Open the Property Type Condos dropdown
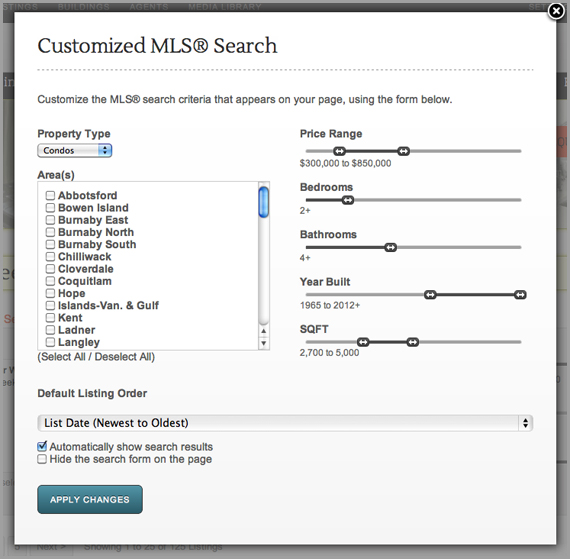 75,150
